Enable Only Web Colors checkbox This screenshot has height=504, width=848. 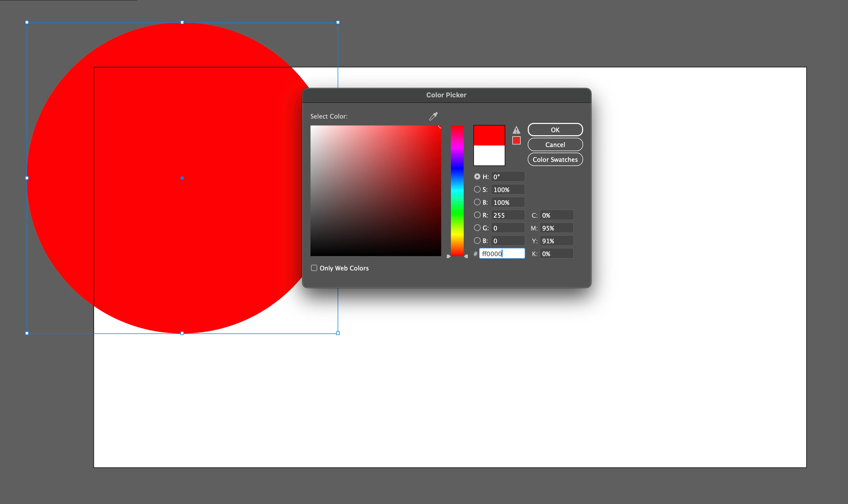[x=314, y=268]
